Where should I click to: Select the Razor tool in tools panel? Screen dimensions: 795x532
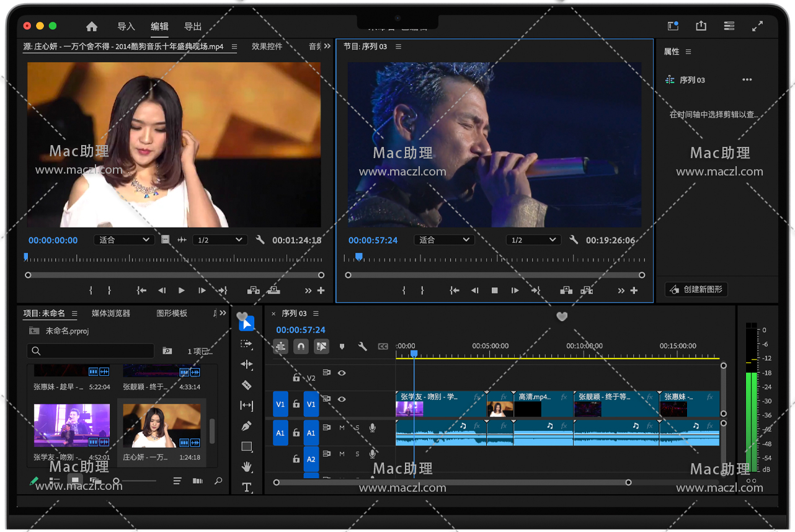[x=246, y=385]
